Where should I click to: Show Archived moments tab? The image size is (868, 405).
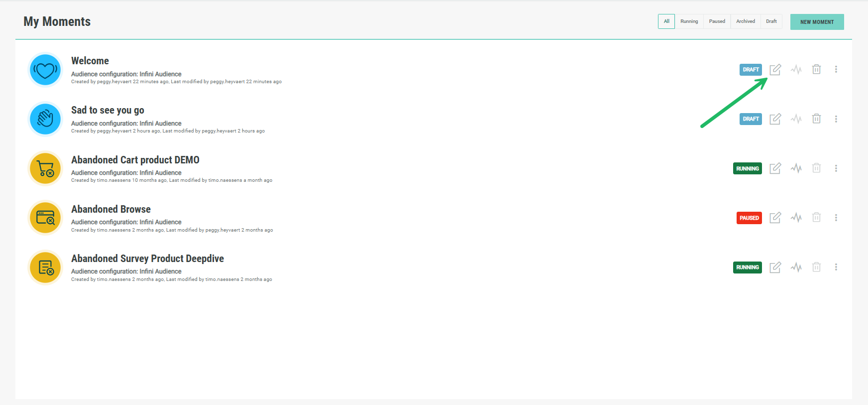(x=745, y=21)
